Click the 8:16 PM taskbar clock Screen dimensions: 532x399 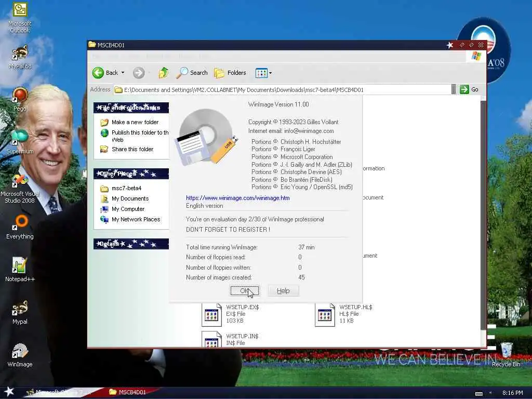513,393
